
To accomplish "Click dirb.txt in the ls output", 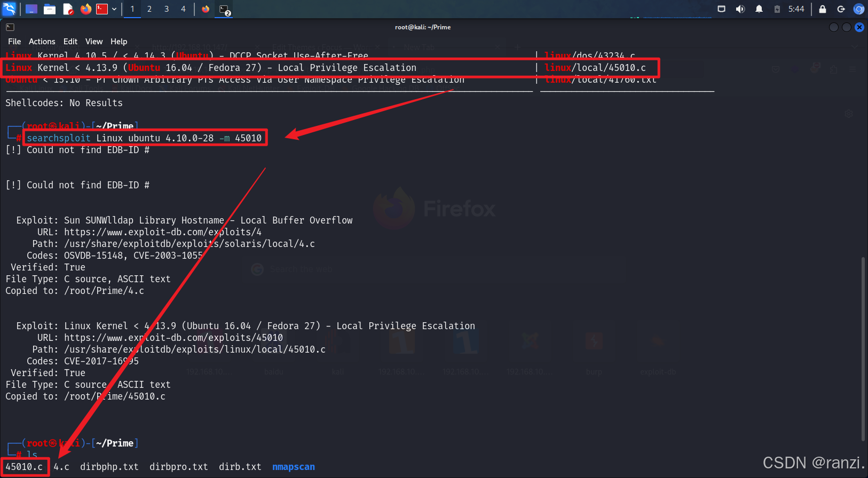I will point(240,467).
